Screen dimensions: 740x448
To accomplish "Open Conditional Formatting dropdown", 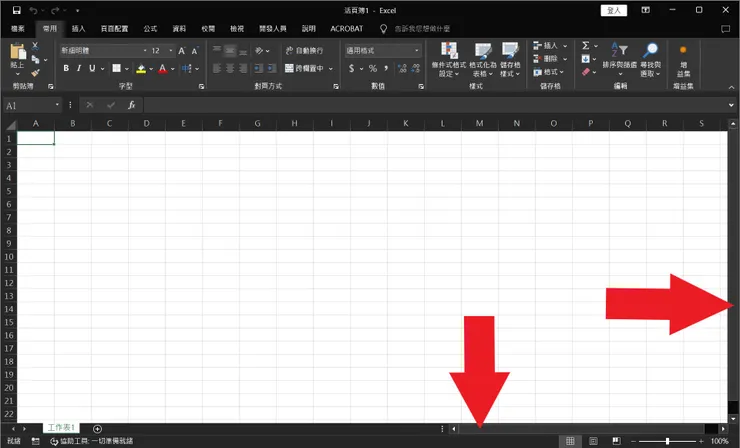I will (448, 59).
